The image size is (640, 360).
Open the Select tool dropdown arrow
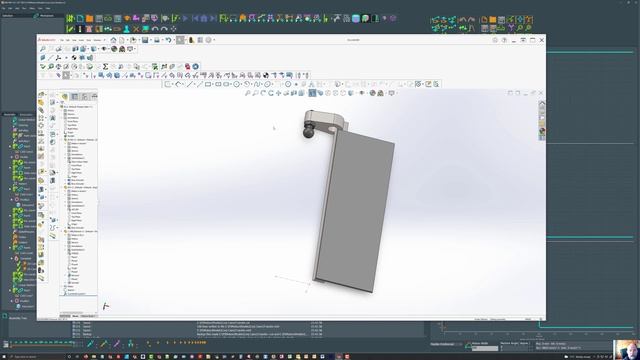click(186, 40)
